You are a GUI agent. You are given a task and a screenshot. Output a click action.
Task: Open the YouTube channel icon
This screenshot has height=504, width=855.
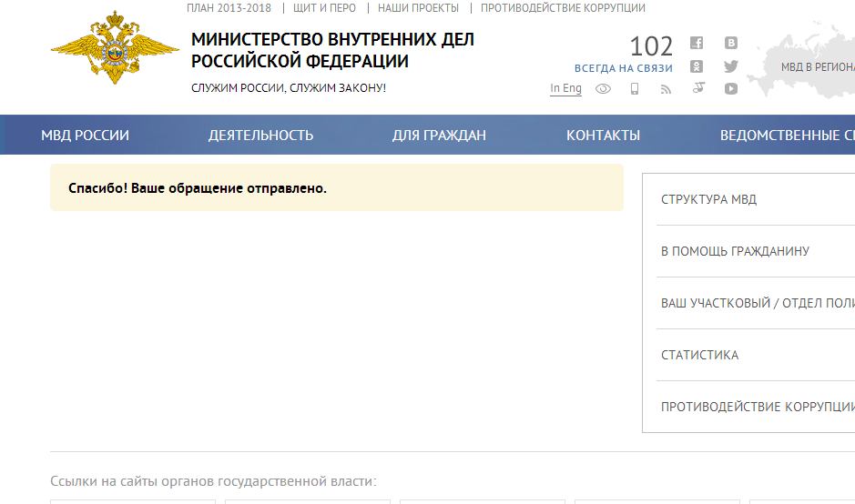(x=730, y=89)
